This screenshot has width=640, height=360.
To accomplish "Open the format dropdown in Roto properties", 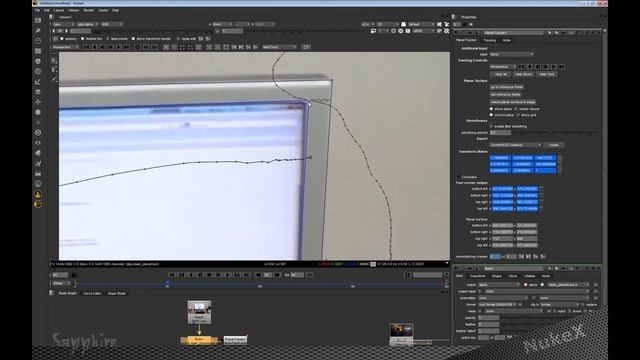I will click(497, 304).
